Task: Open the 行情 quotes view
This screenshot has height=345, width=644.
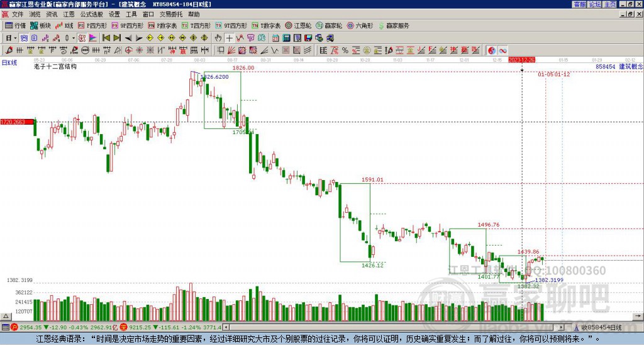Action: [x=16, y=25]
